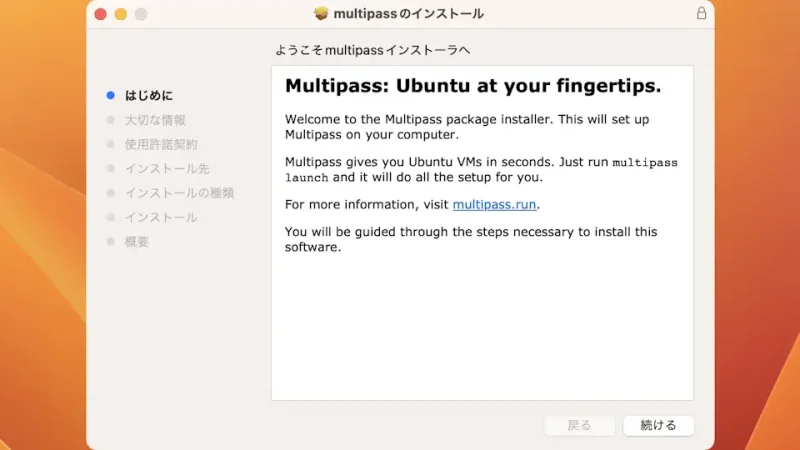800x450 pixels.
Task: Choose the インストール先 step
Action: click(x=166, y=168)
